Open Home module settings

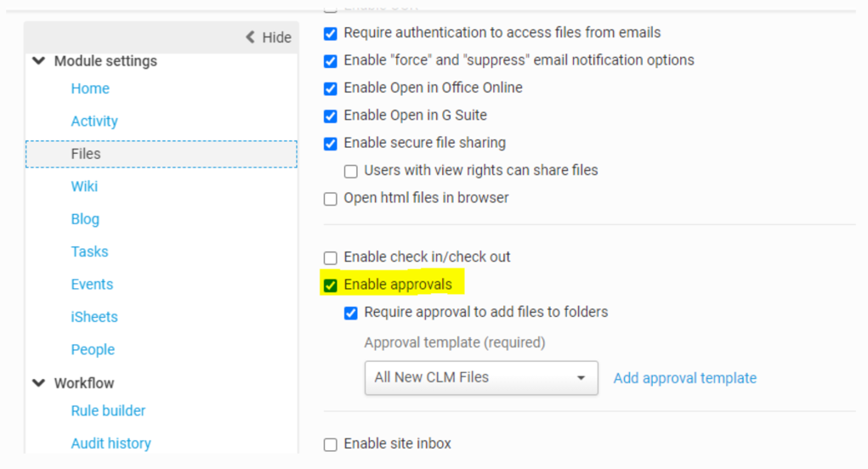[x=90, y=88]
